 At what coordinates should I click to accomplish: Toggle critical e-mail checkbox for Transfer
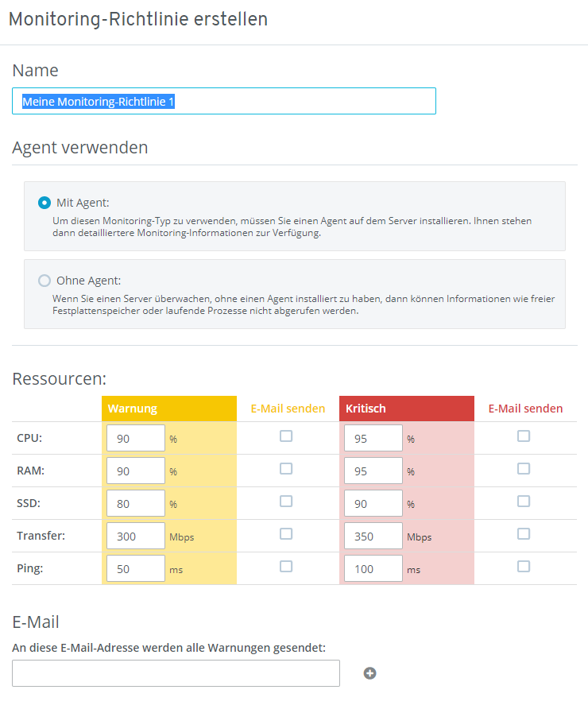point(524,534)
